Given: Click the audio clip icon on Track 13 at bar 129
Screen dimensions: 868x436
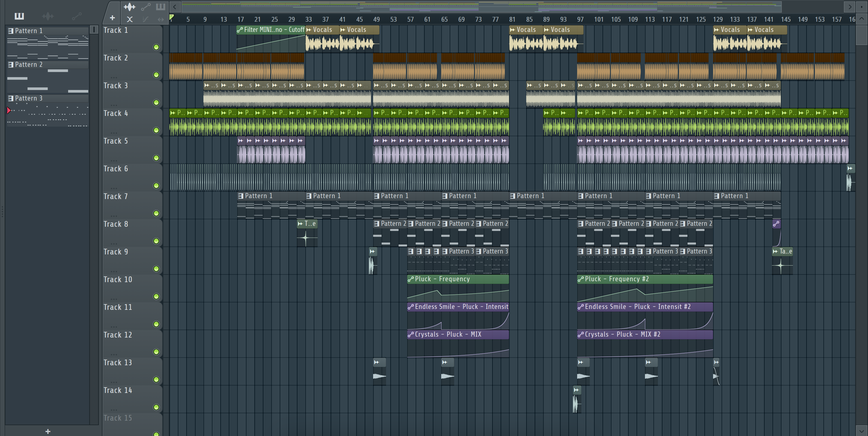Looking at the screenshot, I should 716,362.
